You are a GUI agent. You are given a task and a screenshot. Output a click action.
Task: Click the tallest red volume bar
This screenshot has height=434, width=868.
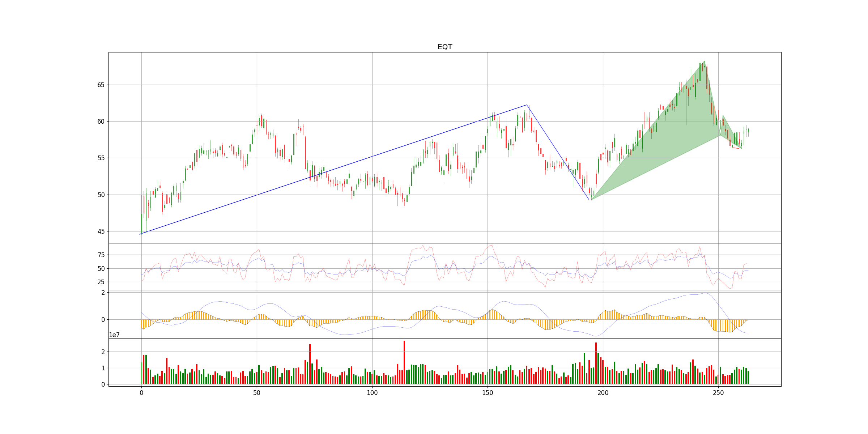(404, 362)
